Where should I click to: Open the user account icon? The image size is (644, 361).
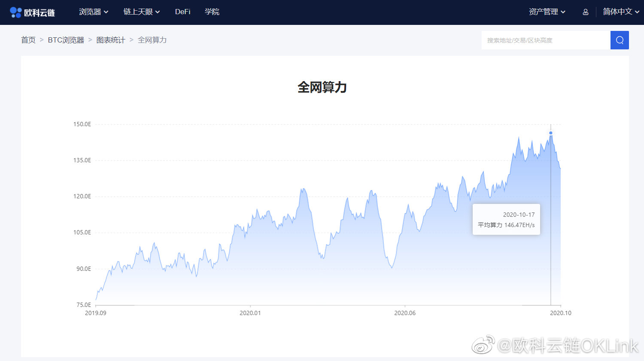(x=585, y=12)
